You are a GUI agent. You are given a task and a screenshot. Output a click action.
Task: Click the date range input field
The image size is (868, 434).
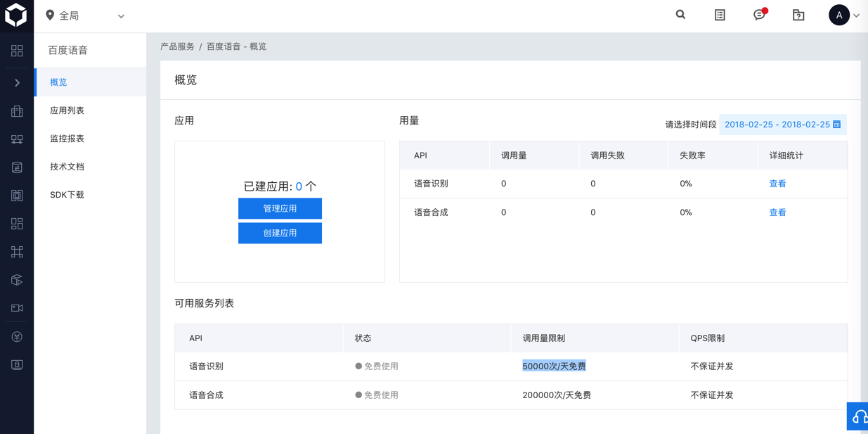pos(777,125)
